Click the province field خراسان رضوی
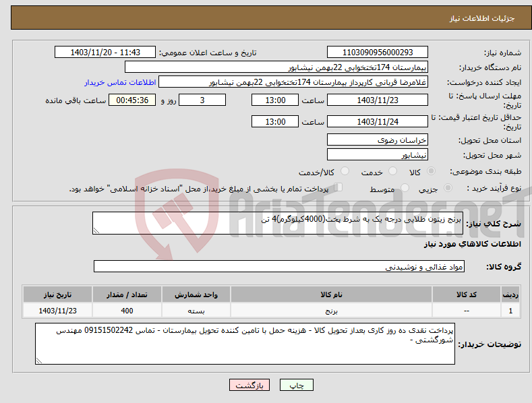This screenshot has height=403, width=532. [378, 139]
